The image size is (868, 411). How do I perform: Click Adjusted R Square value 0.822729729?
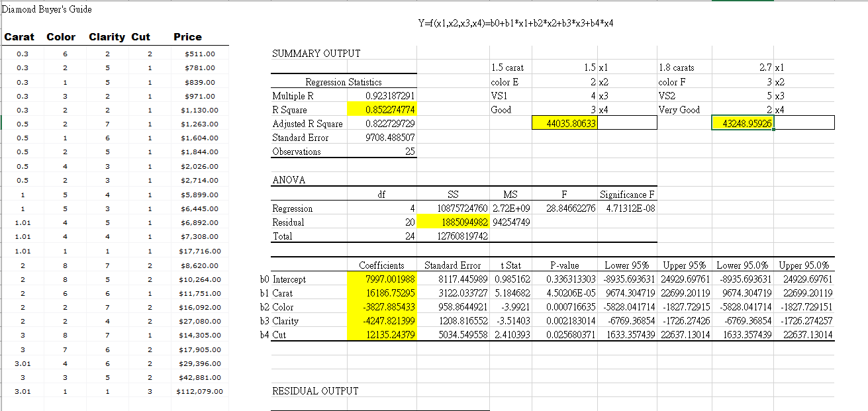tap(390, 124)
